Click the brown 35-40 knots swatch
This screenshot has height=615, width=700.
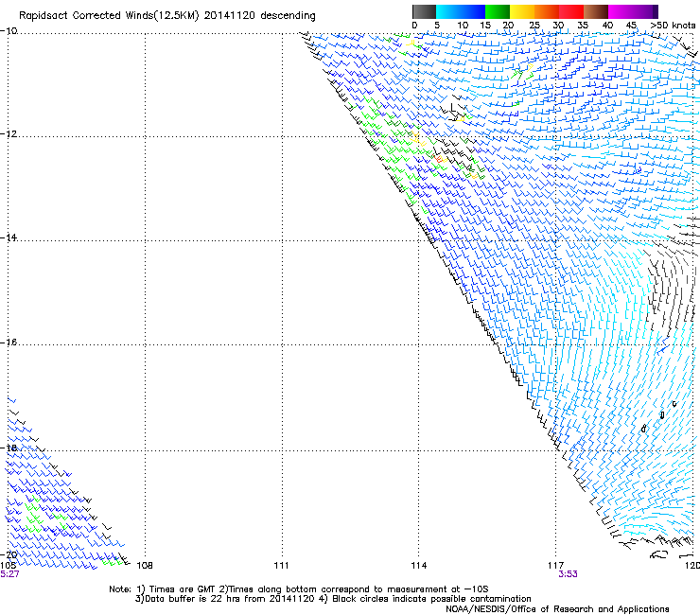(x=596, y=11)
